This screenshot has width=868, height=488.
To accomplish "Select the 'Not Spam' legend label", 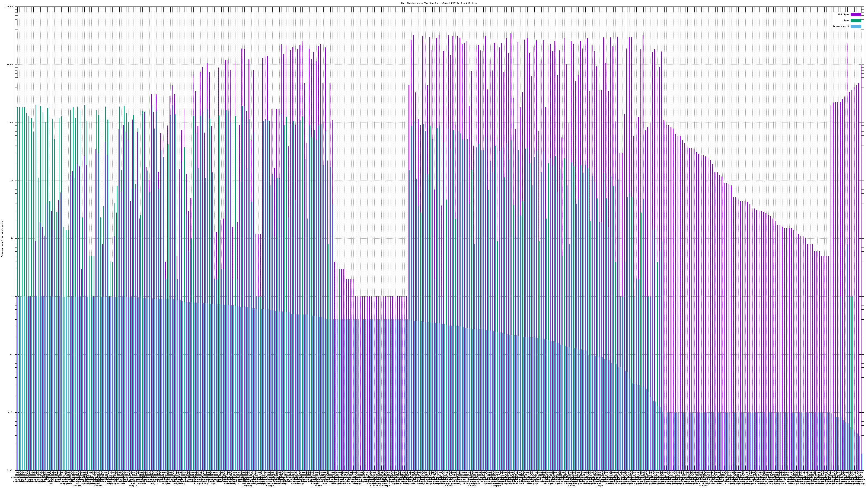I will pyautogui.click(x=844, y=14).
